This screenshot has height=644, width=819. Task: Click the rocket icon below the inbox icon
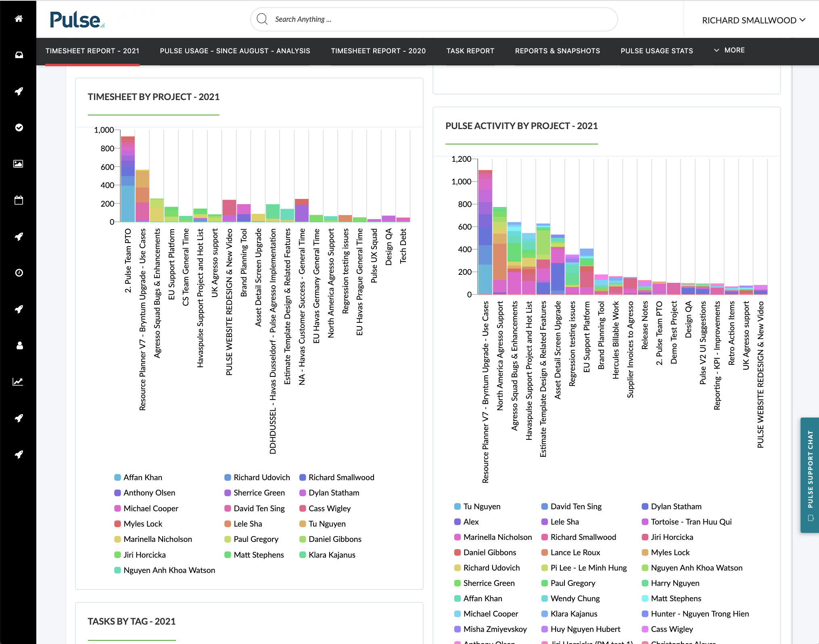(19, 91)
